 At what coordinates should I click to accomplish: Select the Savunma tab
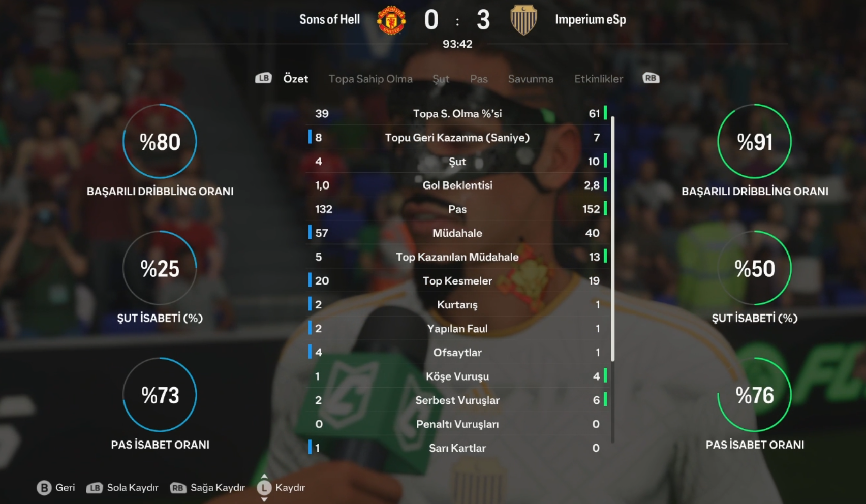(x=531, y=79)
